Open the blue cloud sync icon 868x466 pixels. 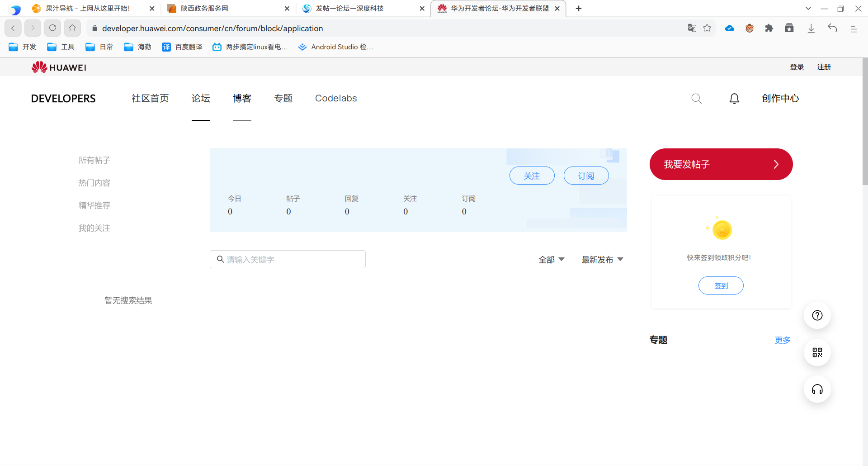coord(730,28)
